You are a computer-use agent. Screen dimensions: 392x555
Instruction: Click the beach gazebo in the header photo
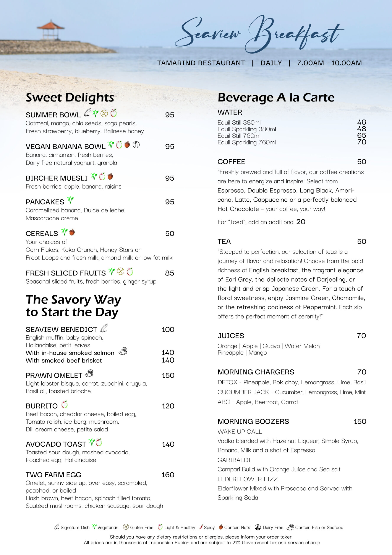pyautogui.click(x=51, y=30)
